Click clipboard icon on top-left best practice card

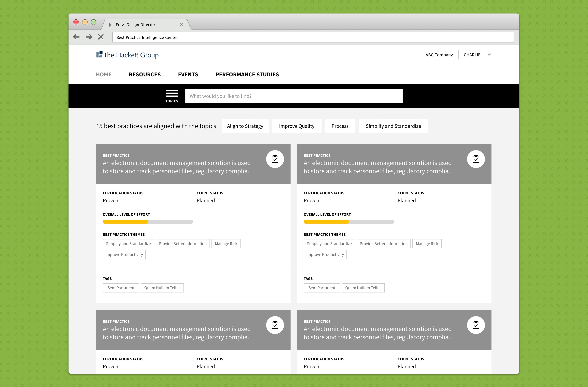tap(275, 159)
